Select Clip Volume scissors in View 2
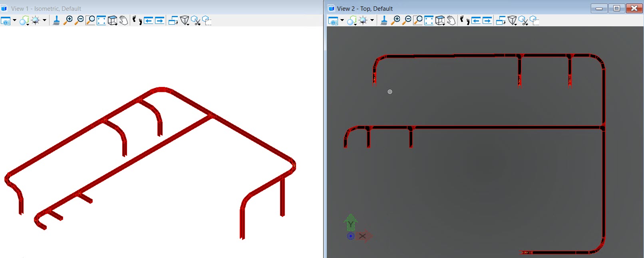Screen dimensions: 644x258 523,21
